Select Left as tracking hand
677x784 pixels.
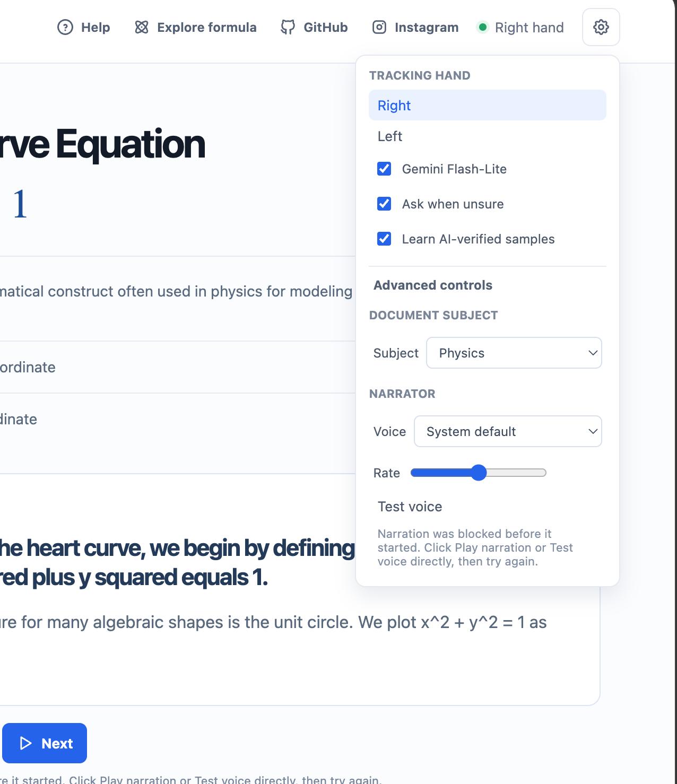487,136
